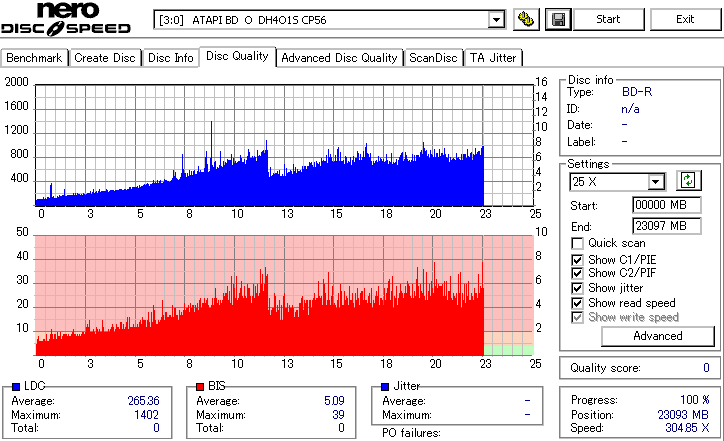
Task: Expand the 25 X speed dropdown
Action: [x=655, y=182]
